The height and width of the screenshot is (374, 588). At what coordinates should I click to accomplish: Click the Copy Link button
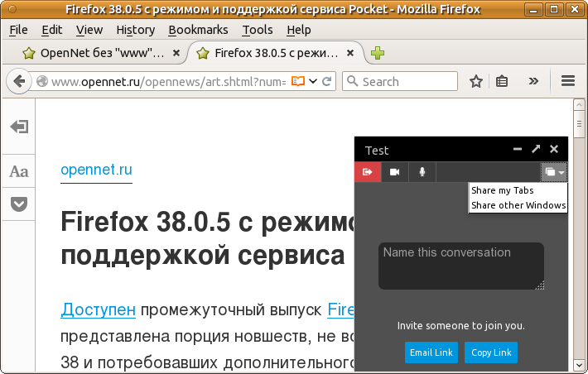[x=491, y=352]
